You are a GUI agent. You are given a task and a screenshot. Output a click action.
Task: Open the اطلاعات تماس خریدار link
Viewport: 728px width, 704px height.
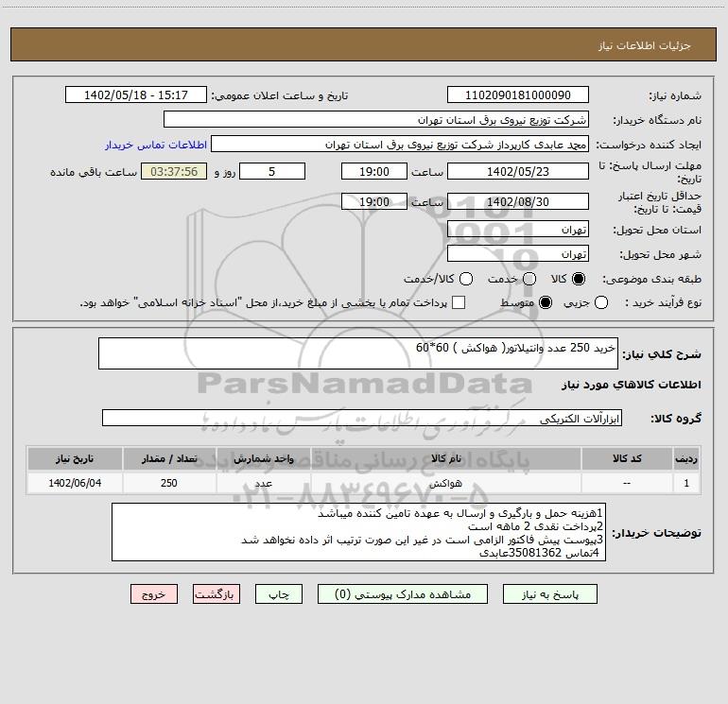[x=156, y=145]
